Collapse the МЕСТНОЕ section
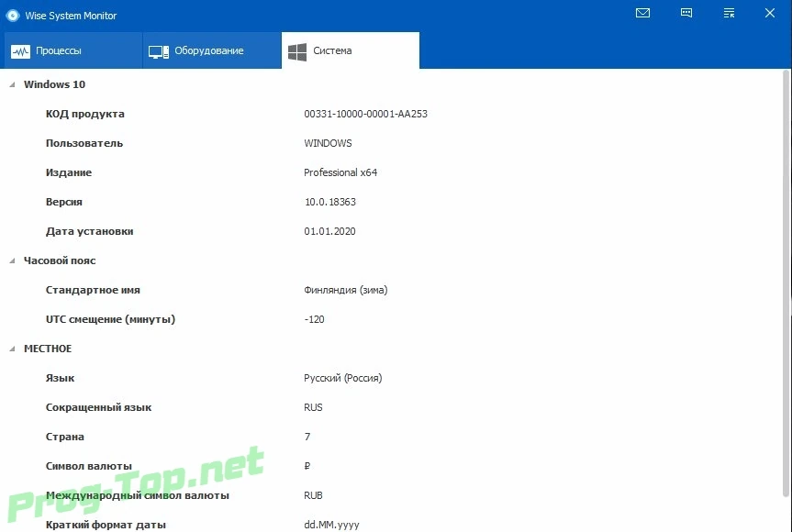 coord(12,349)
